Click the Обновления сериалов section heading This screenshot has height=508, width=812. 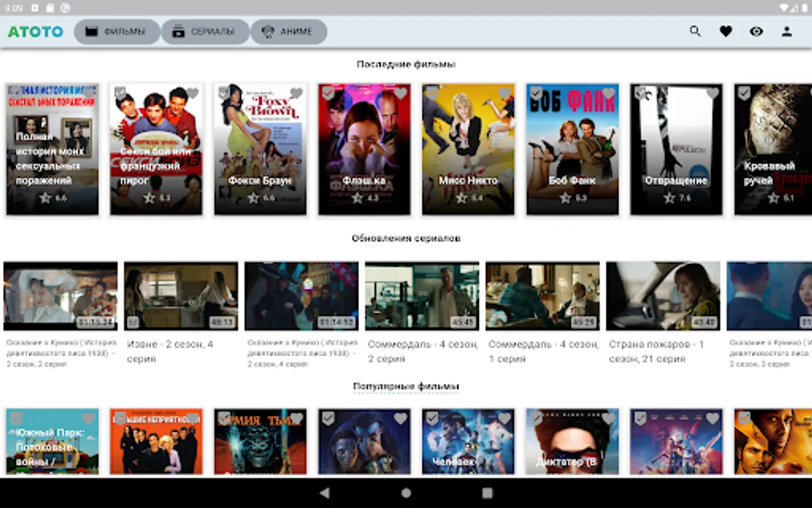point(406,238)
